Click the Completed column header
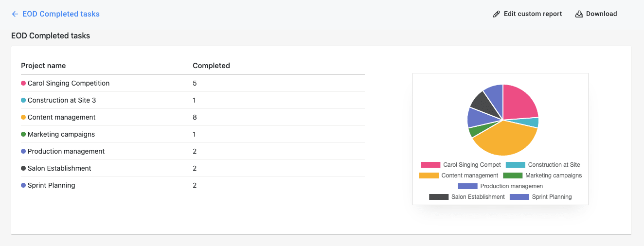This screenshot has width=644, height=246. [211, 66]
